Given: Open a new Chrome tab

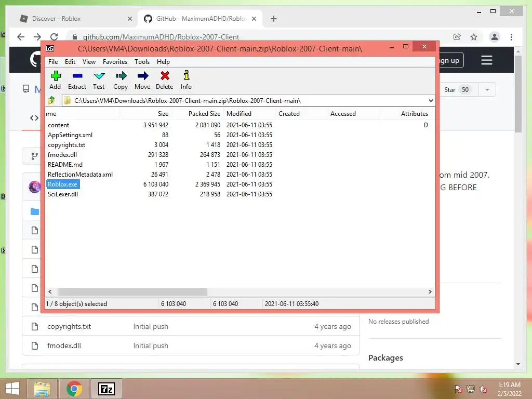Looking at the screenshot, I should 274,19.
